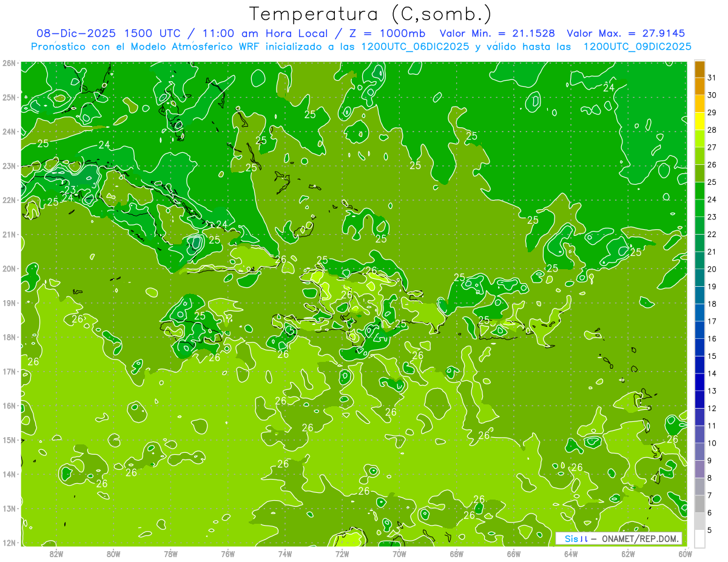
Task: Click longitude axis label 76W
Action: (x=227, y=554)
